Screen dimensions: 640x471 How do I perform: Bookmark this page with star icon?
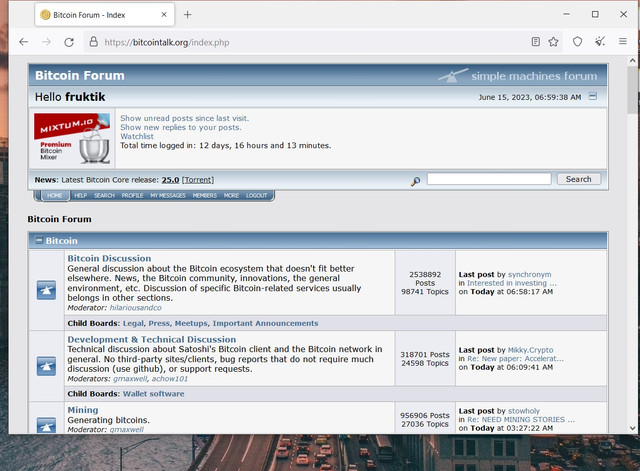tap(553, 42)
